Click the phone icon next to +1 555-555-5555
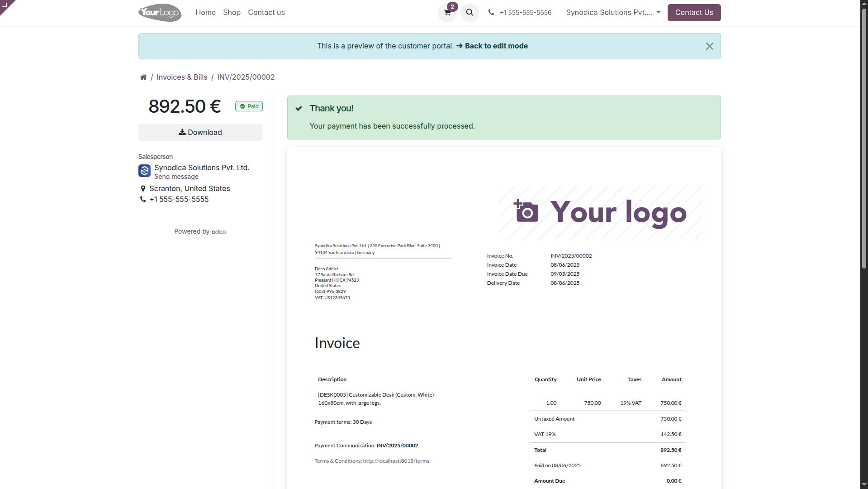 tap(143, 200)
